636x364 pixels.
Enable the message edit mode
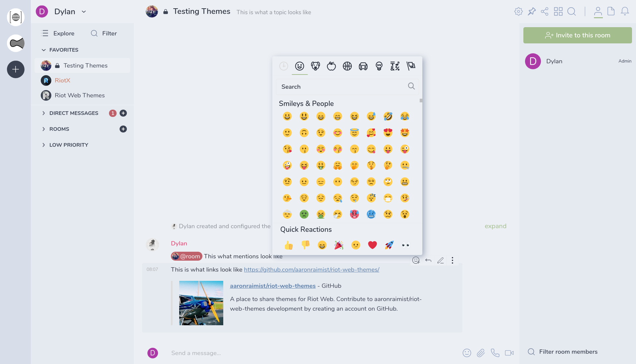click(441, 260)
